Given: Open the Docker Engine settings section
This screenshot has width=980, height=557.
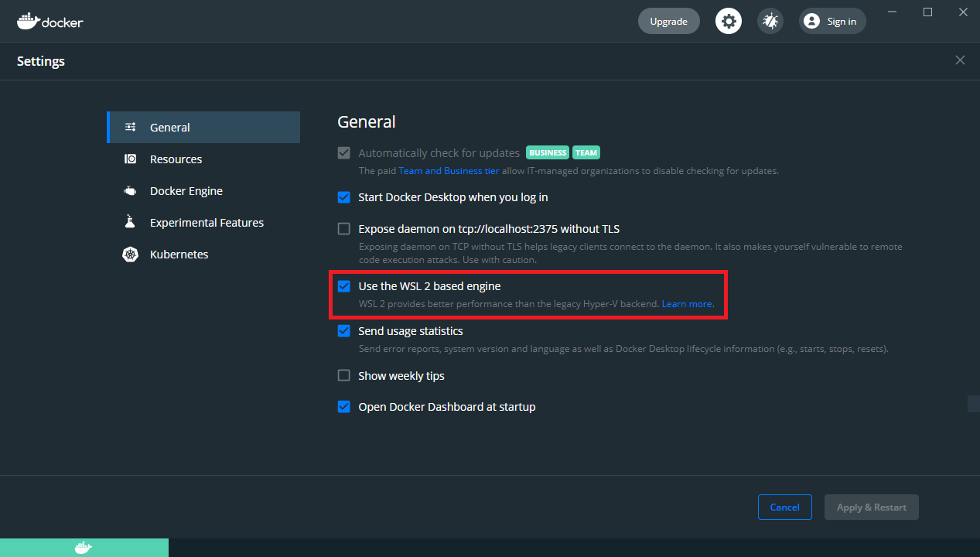Looking at the screenshot, I should point(186,190).
